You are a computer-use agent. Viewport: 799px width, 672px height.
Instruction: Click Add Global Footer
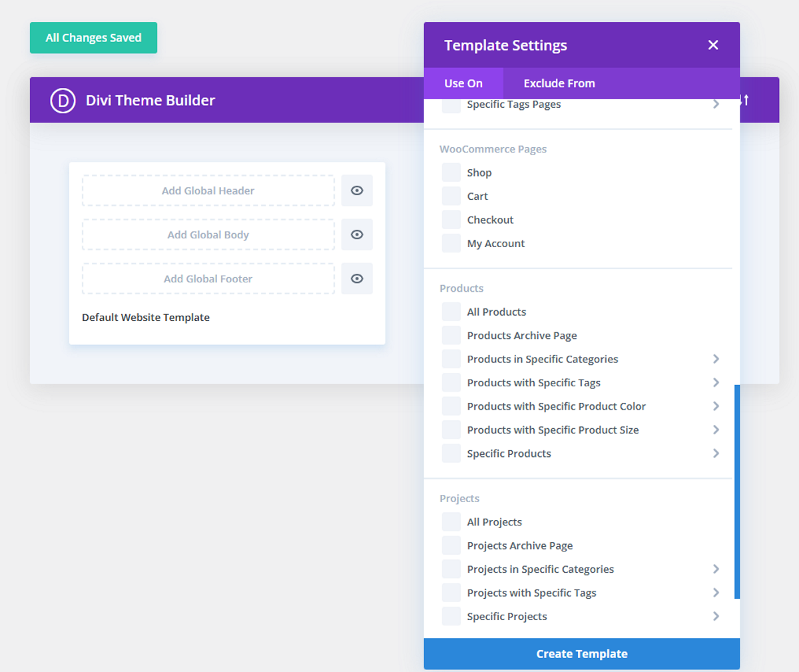[208, 278]
